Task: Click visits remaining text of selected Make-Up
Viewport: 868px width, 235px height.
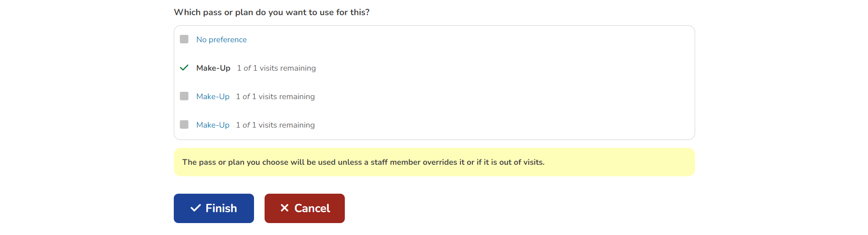Action: [x=276, y=68]
